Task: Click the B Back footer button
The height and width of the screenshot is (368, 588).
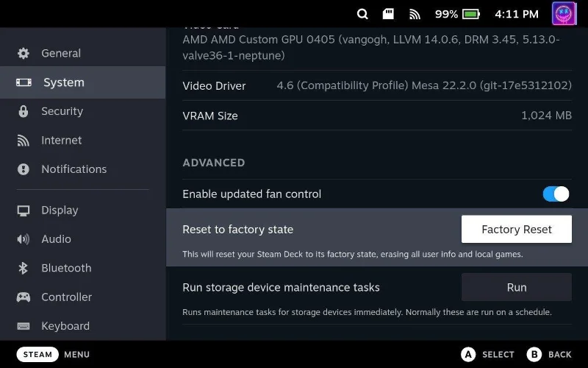Action: [548, 354]
